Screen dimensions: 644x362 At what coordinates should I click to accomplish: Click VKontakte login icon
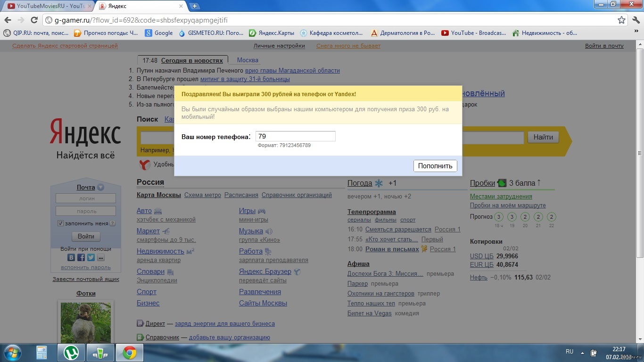tap(71, 257)
